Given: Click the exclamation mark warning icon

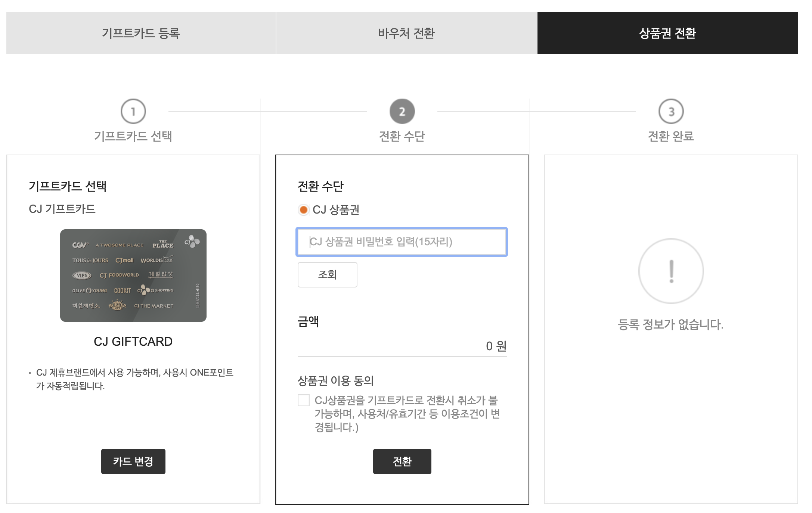Looking at the screenshot, I should (x=671, y=271).
